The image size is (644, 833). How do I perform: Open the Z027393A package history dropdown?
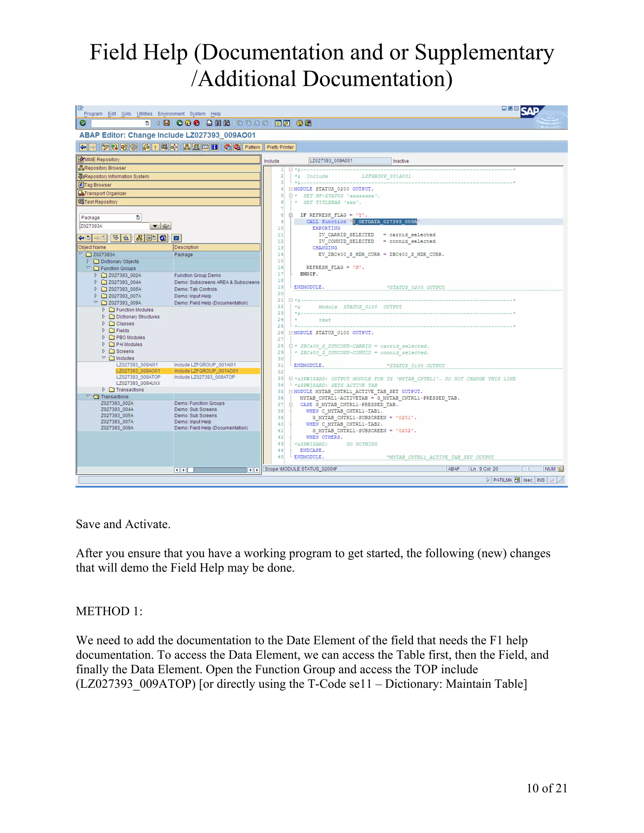(x=154, y=226)
